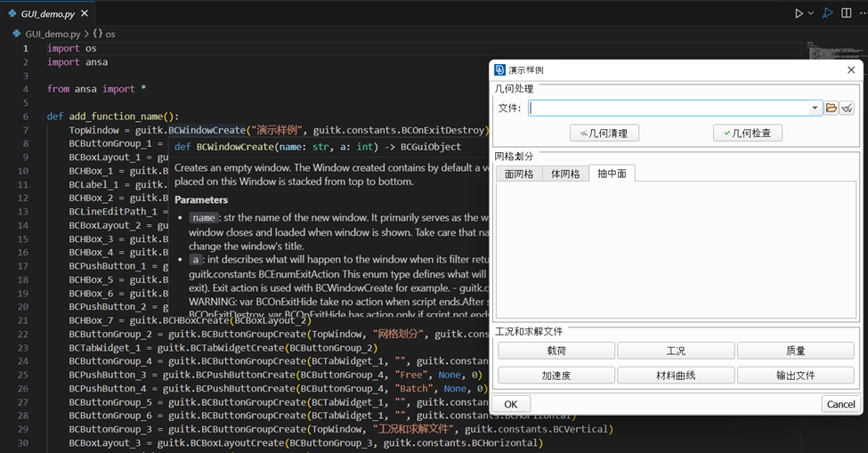Open the editor more actions ellipsis
Image resolution: width=868 pixels, height=453 pixels.
[x=863, y=12]
